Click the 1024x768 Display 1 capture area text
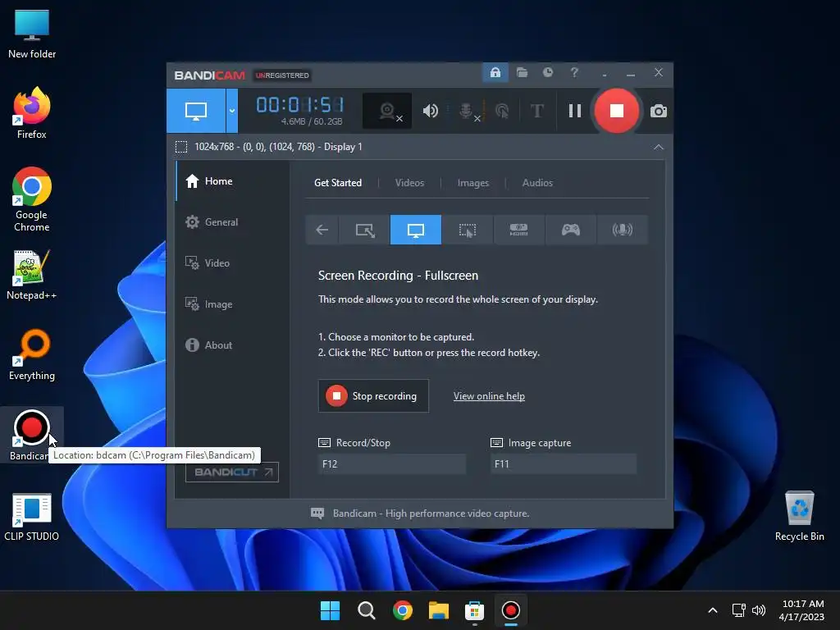The height and width of the screenshot is (630, 840). pos(278,147)
